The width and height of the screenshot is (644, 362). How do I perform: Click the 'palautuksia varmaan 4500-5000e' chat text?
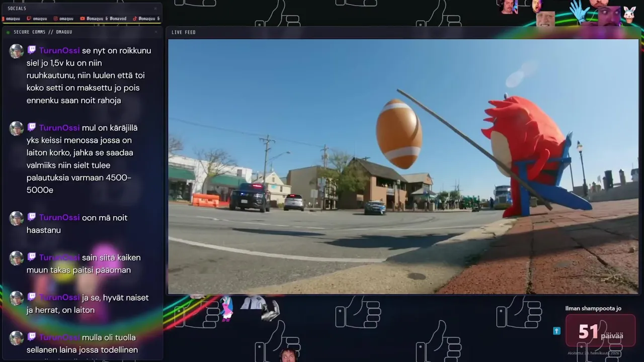coord(78,184)
